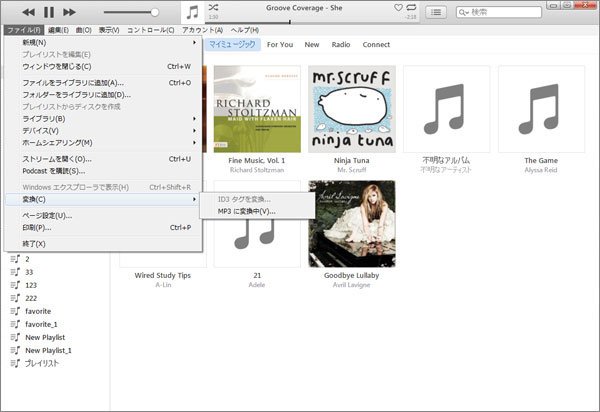The image size is (600, 412).
Task: Pause the current song
Action: coord(49,13)
